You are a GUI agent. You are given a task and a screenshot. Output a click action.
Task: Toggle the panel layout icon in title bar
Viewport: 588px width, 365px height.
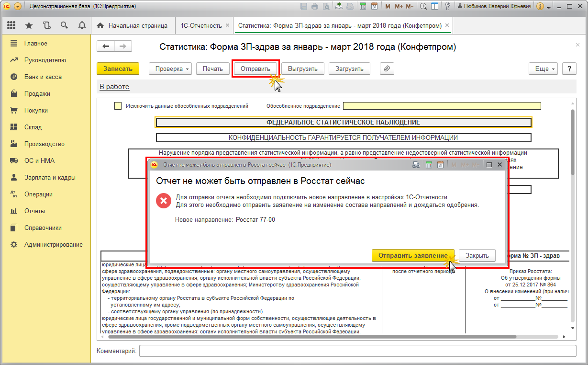click(434, 7)
